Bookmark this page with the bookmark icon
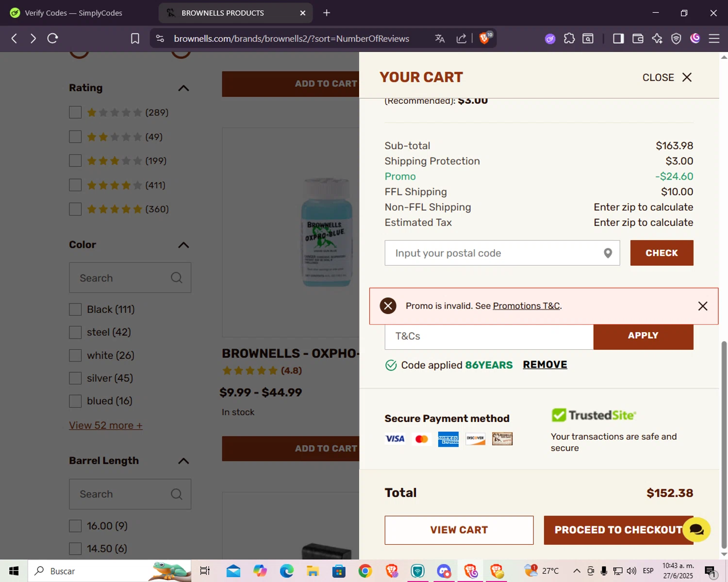The image size is (728, 582). pos(135,38)
